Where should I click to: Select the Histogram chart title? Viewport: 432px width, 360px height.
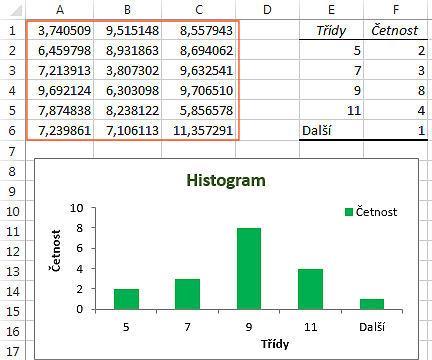(226, 180)
